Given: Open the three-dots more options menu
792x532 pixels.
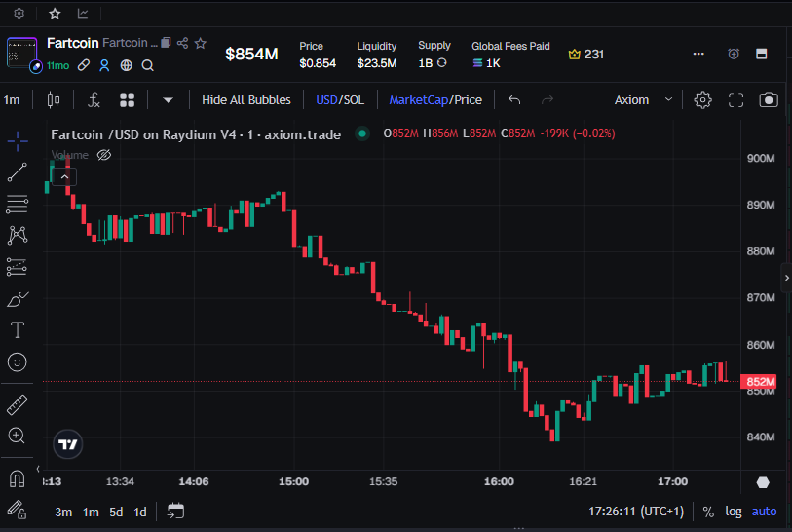Looking at the screenshot, I should click(698, 54).
